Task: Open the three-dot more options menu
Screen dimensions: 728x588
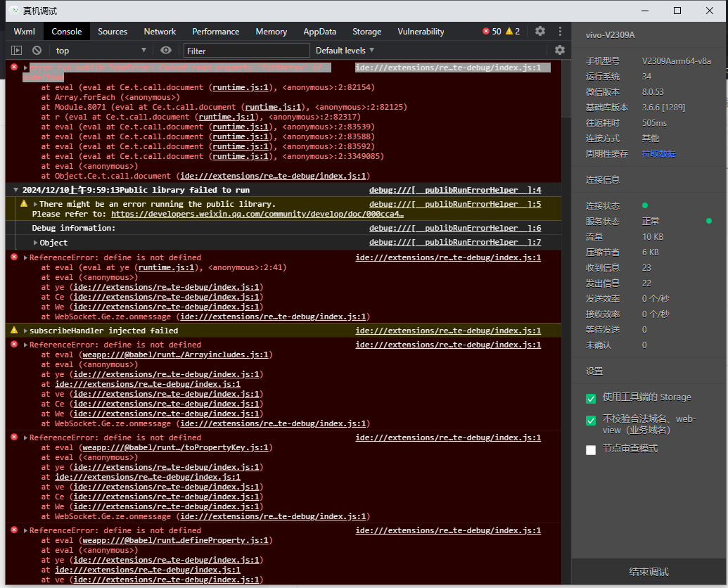Action: (560, 31)
